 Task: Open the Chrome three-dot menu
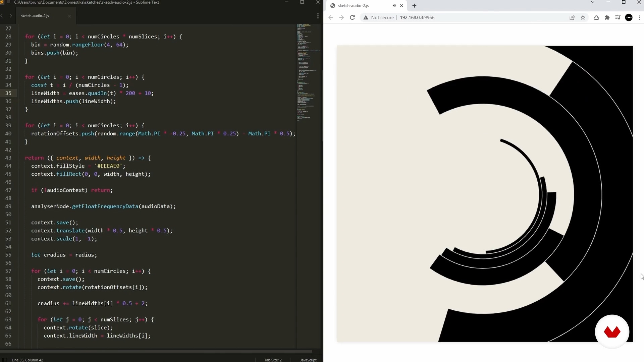(x=640, y=17)
